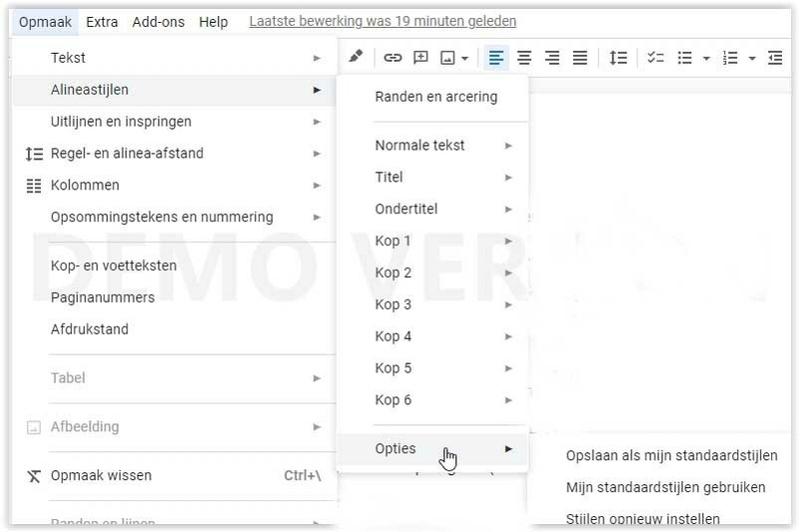This screenshot has height=532, width=799.
Task: Select the highlighter pen icon in toolbar
Action: [356, 56]
